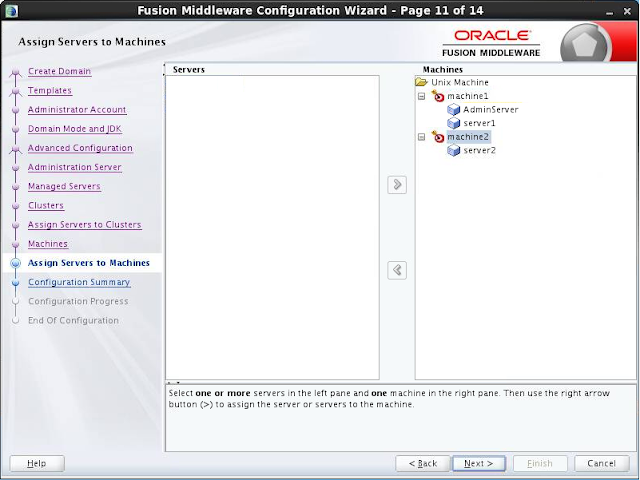Select the current Assign Servers to Machines step
The height and width of the screenshot is (480, 640).
[x=89, y=263]
